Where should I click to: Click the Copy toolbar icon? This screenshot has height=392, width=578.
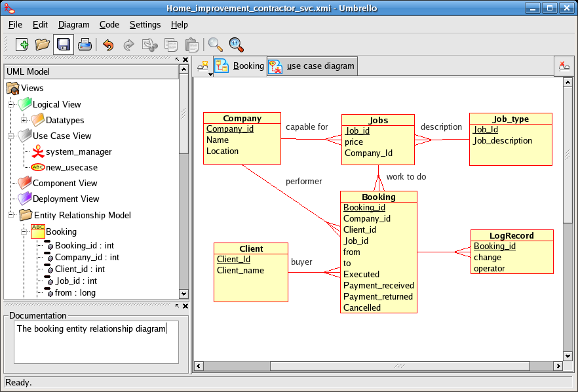coord(171,45)
